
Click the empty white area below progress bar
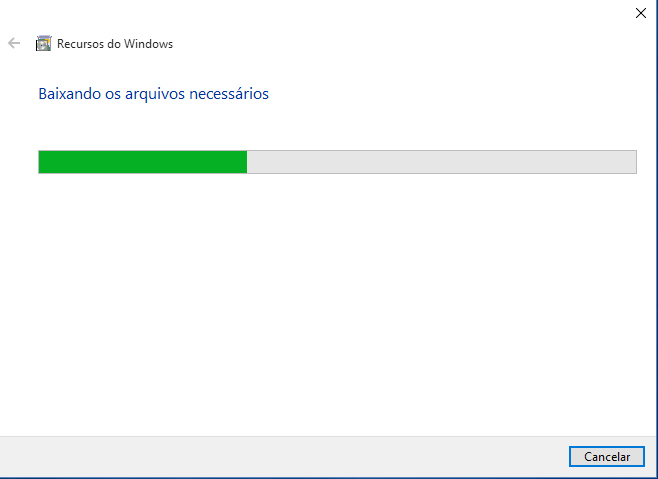point(329,302)
